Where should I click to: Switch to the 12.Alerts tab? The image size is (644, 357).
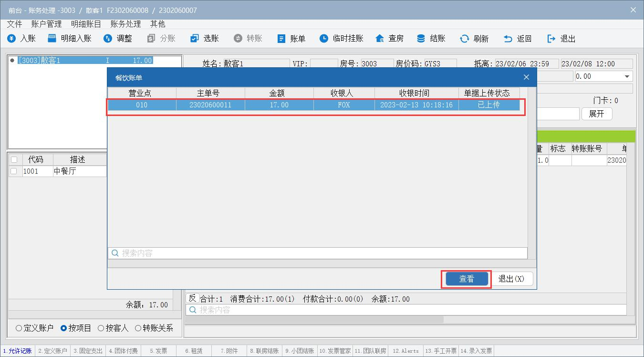coord(405,351)
